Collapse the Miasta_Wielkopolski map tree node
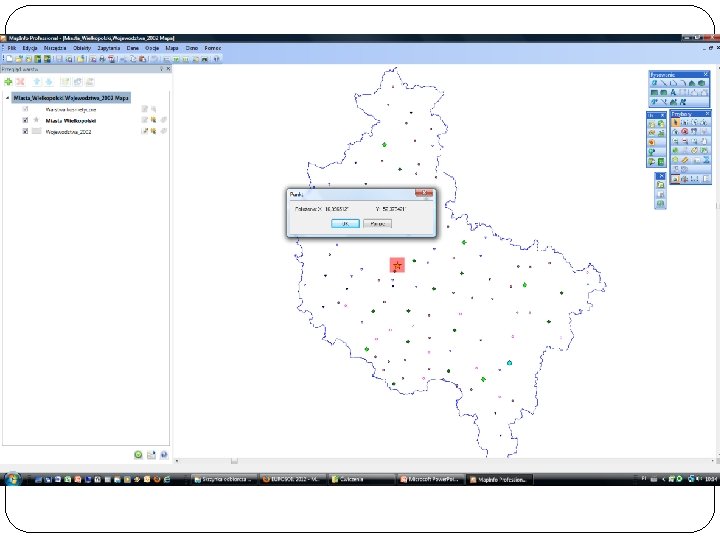Image resolution: width=720 pixels, height=540 pixels. pos(7,98)
